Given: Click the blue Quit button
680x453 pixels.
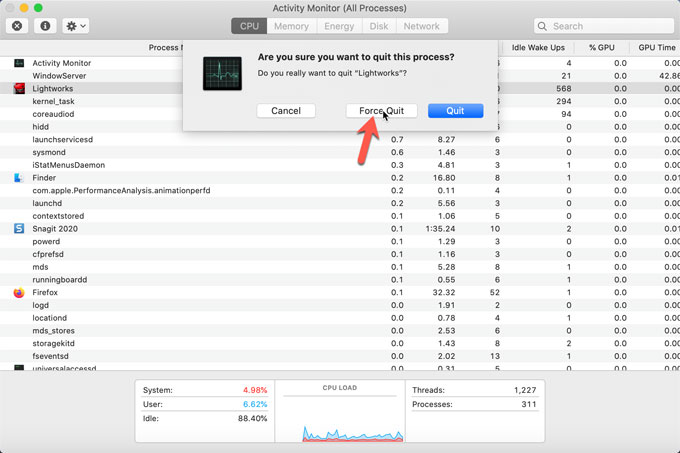Looking at the screenshot, I should pyautogui.click(x=455, y=111).
